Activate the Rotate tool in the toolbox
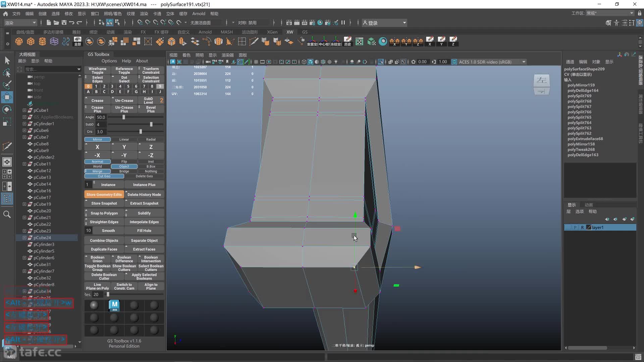 tap(7, 110)
